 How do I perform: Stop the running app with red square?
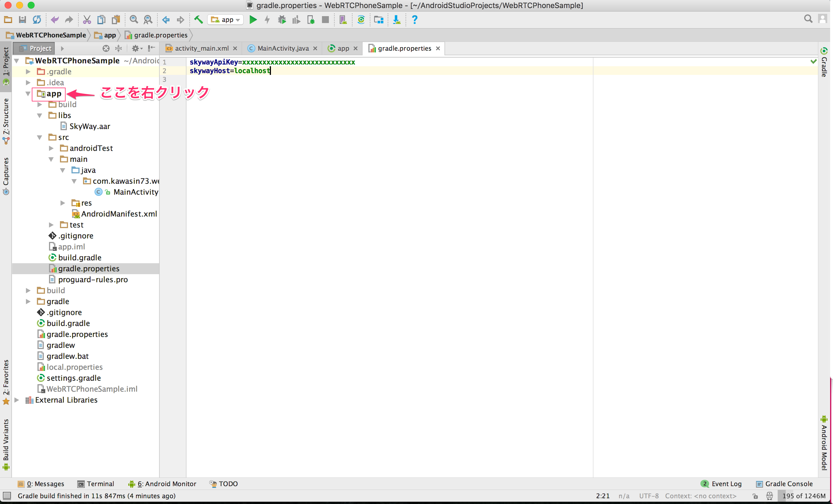click(325, 20)
